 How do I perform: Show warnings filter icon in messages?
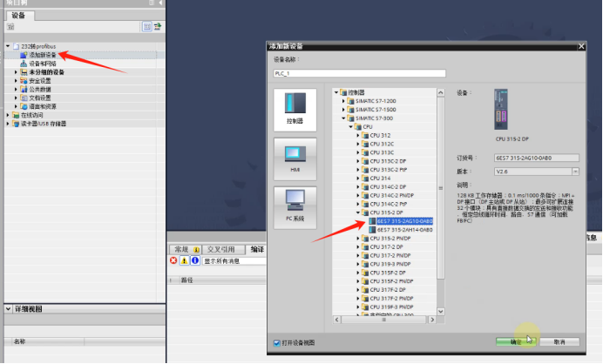tap(184, 260)
